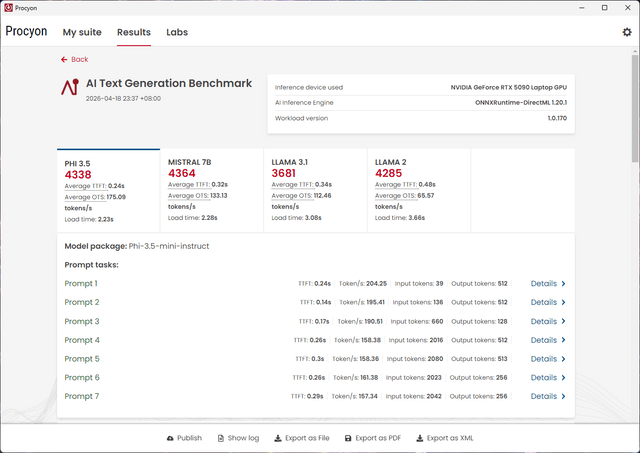This screenshot has width=640, height=453.
Task: Click the Back arrow icon
Action: (x=64, y=60)
